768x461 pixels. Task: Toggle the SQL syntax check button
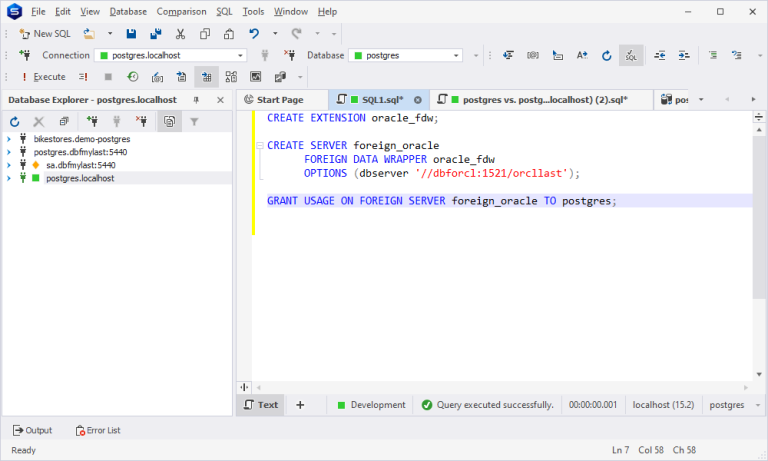pos(631,56)
